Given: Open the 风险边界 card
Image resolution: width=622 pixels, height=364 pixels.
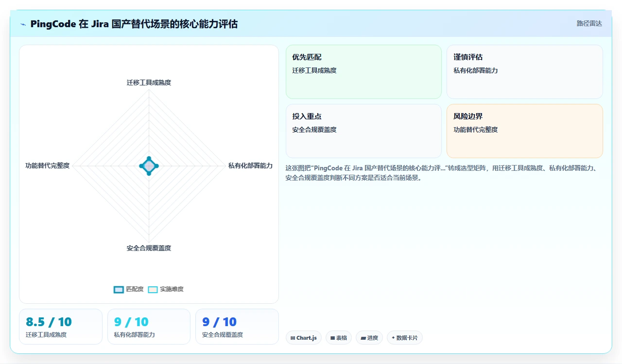Looking at the screenshot, I should (525, 131).
